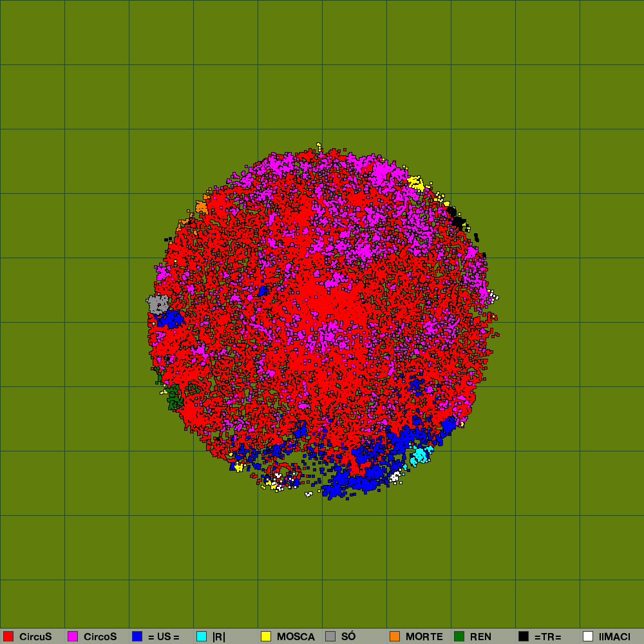Click the blue = US = legend swatch
The image size is (644, 644).
(x=137, y=636)
